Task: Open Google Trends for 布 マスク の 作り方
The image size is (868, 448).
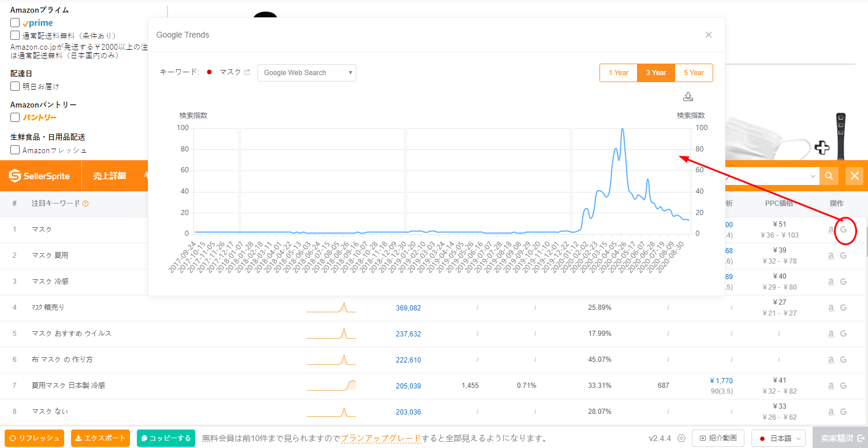Action: coord(843,360)
